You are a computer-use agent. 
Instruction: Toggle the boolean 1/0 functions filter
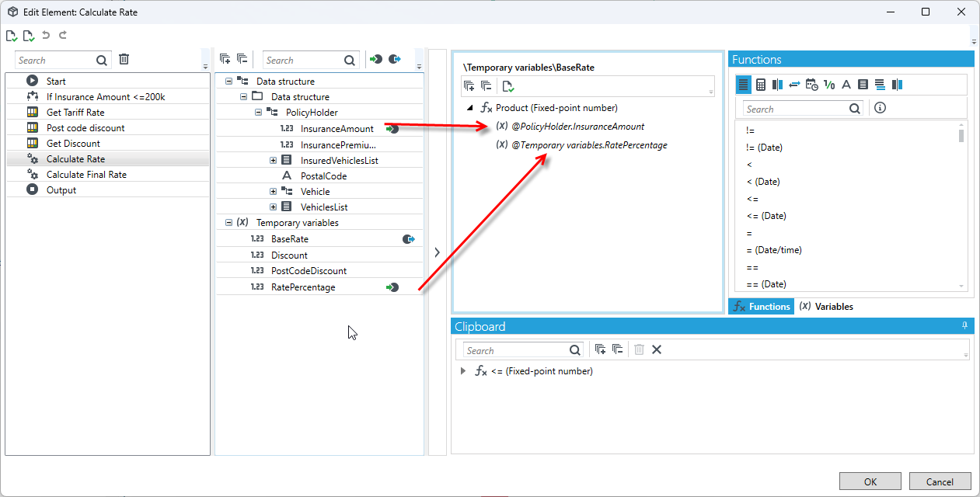(x=829, y=85)
